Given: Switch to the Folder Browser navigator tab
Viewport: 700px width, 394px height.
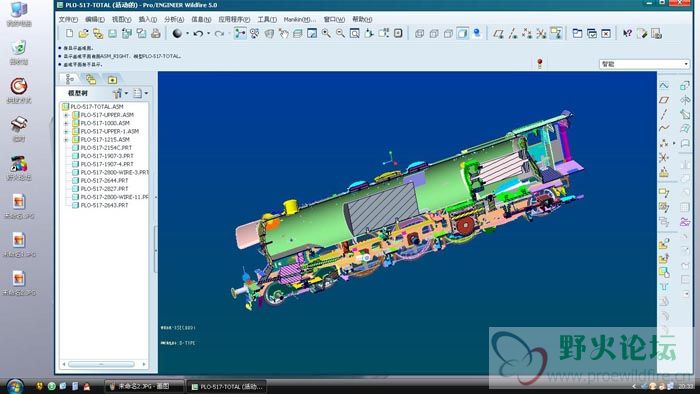Looking at the screenshot, I should tap(91, 79).
